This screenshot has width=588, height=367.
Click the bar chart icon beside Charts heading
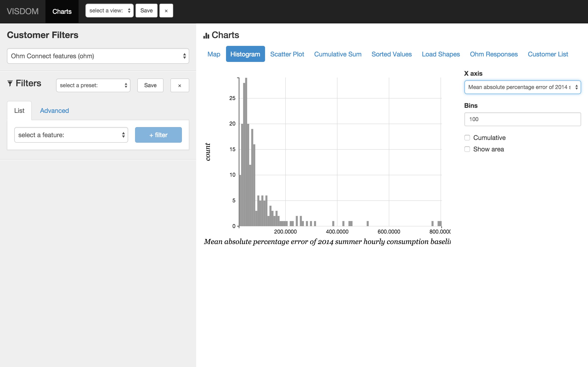coord(206,36)
